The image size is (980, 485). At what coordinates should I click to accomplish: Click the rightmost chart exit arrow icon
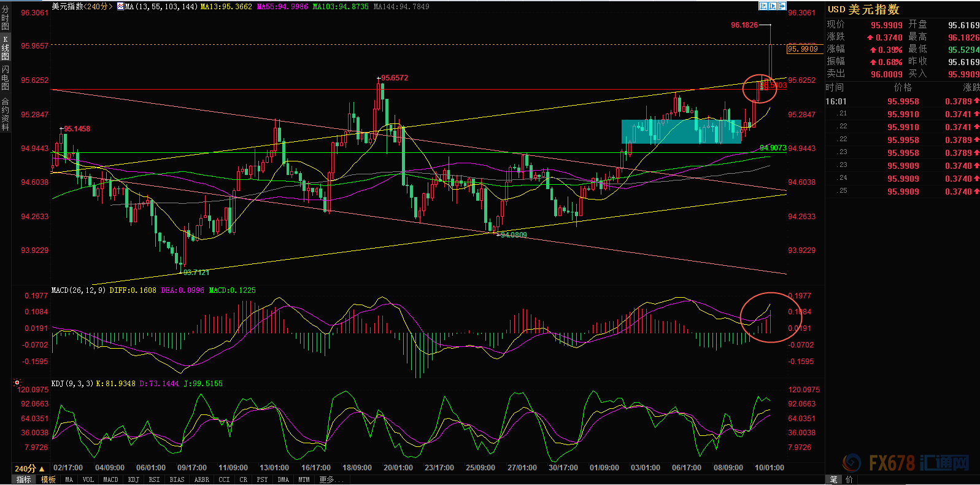pos(782,6)
